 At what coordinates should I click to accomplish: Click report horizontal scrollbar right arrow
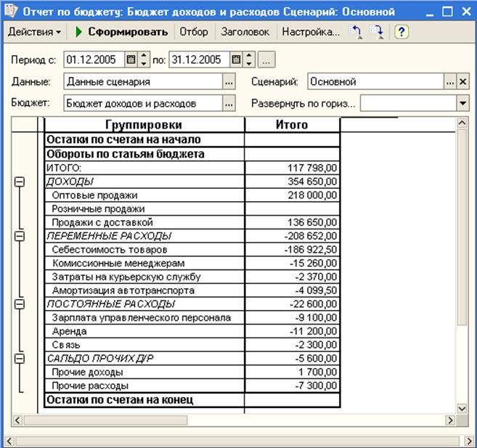click(x=450, y=420)
